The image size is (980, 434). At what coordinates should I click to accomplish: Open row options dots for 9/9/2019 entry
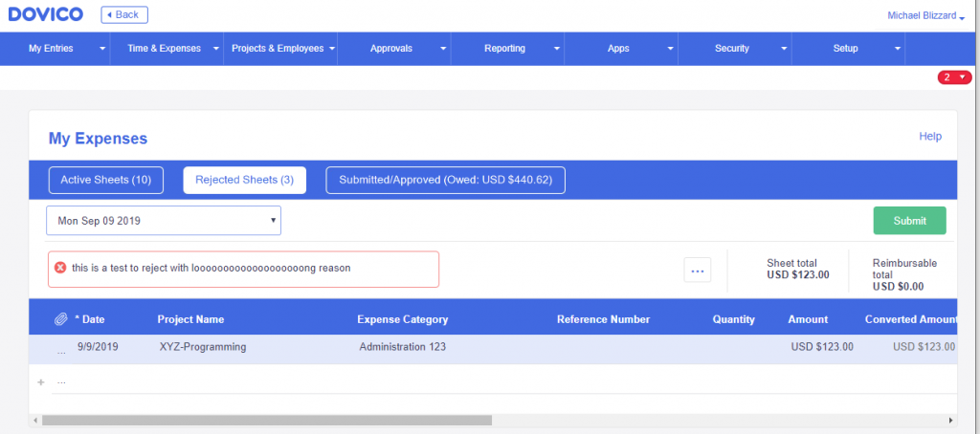pos(61,352)
